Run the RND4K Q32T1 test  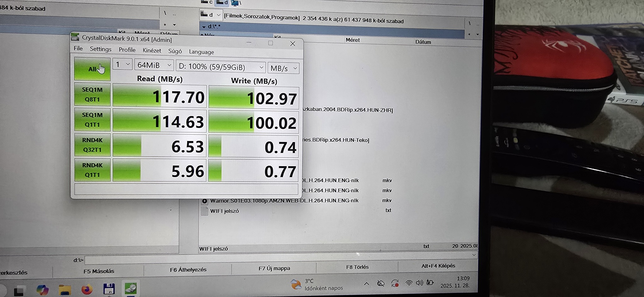[x=92, y=145]
